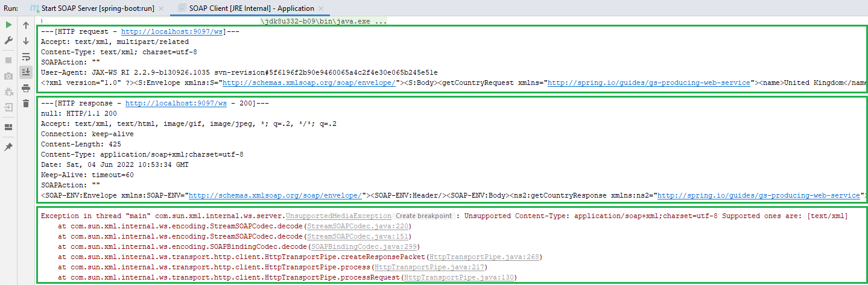The image size is (868, 285).
Task: Click the 'Keep-Alive: timeout=60' line
Action: pyautogui.click(x=87, y=175)
